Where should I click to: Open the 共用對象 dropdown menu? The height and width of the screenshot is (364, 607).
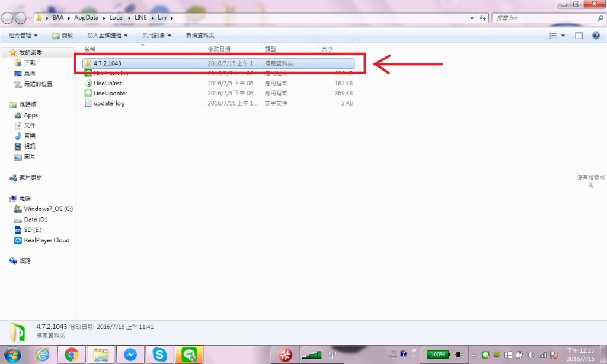[156, 35]
